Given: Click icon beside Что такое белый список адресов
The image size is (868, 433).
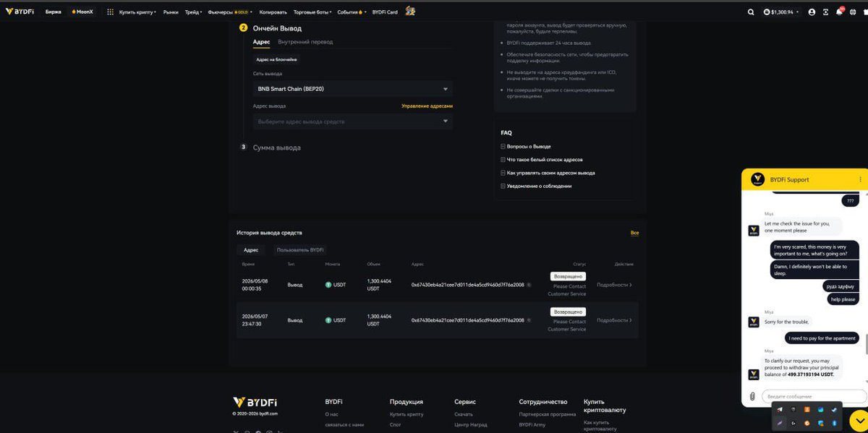Looking at the screenshot, I should 503,160.
